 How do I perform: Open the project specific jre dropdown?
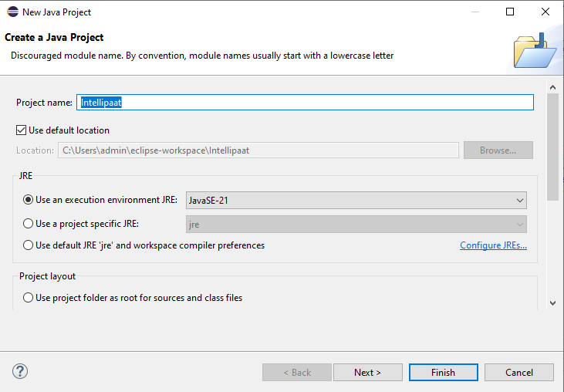click(356, 224)
